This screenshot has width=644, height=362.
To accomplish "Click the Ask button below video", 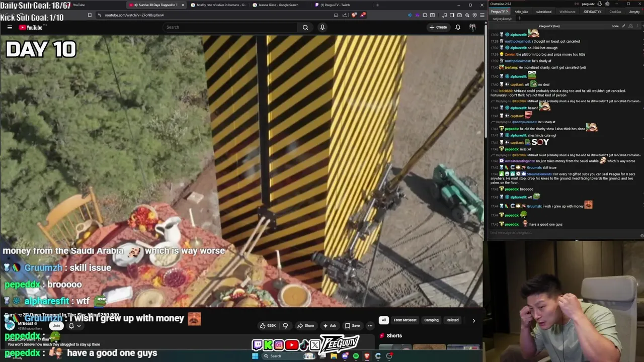I will pos(330,326).
